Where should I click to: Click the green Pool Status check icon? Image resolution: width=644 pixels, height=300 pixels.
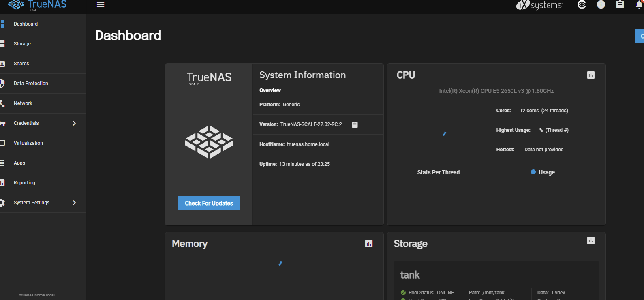pos(403,293)
